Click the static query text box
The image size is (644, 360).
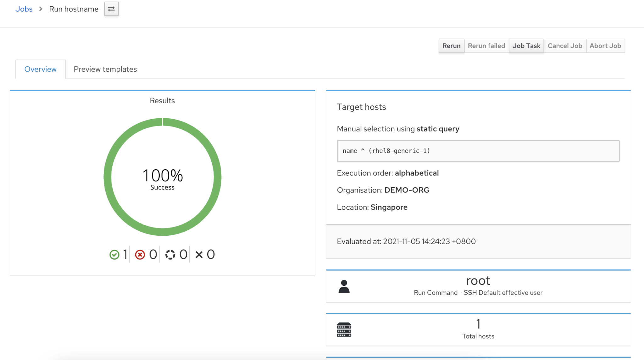(x=478, y=151)
